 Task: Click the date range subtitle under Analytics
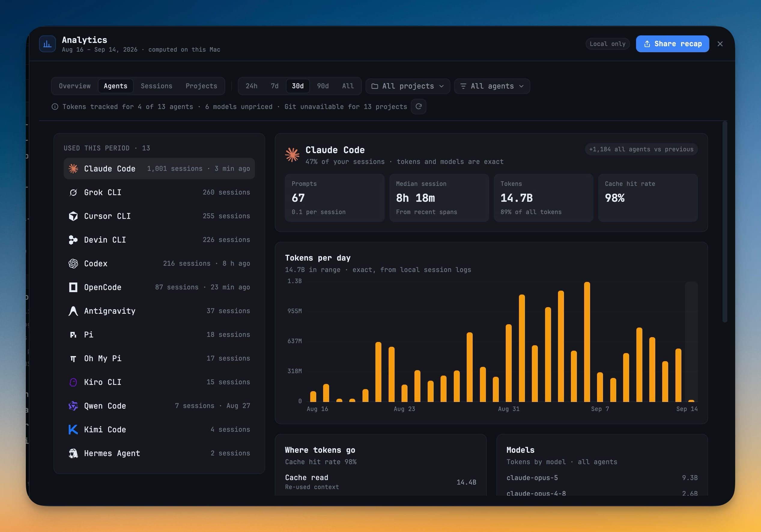(141, 50)
